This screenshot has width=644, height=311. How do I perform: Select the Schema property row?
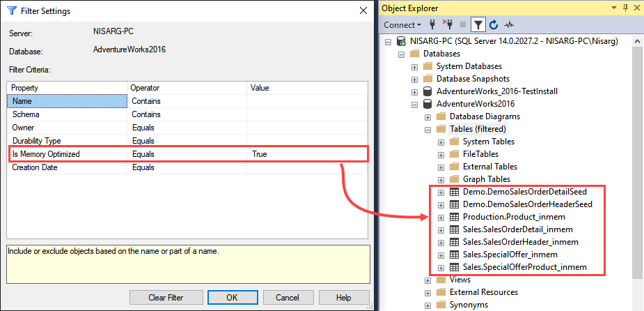tap(187, 114)
